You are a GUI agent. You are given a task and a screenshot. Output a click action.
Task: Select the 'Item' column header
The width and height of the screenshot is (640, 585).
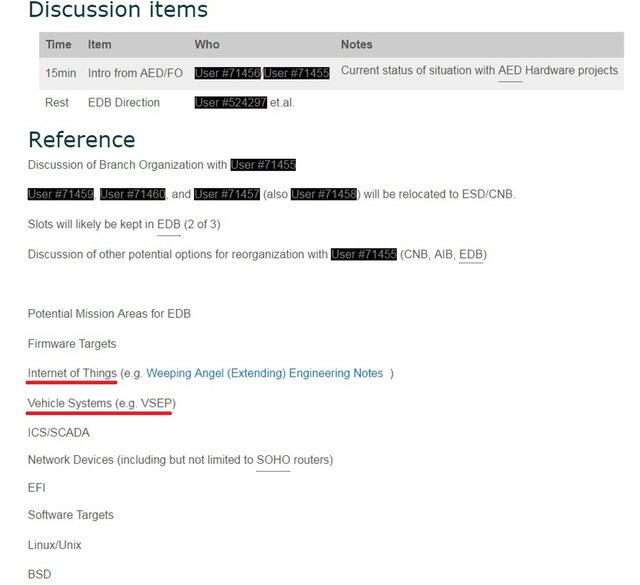point(100,44)
